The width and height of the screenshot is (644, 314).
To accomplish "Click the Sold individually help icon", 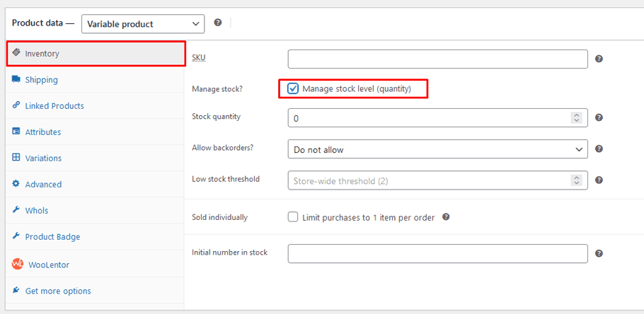I will click(x=446, y=216).
